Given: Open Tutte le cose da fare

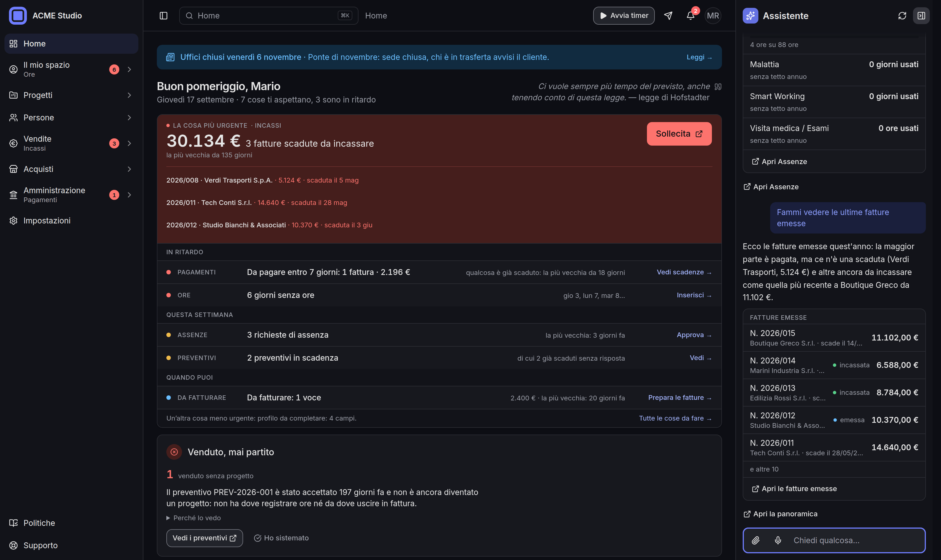Looking at the screenshot, I should 675,418.
